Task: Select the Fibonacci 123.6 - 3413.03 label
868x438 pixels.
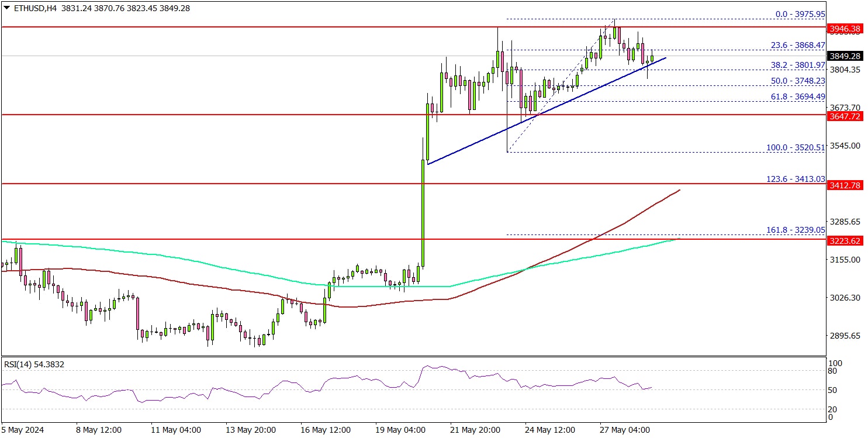Action: click(x=796, y=180)
